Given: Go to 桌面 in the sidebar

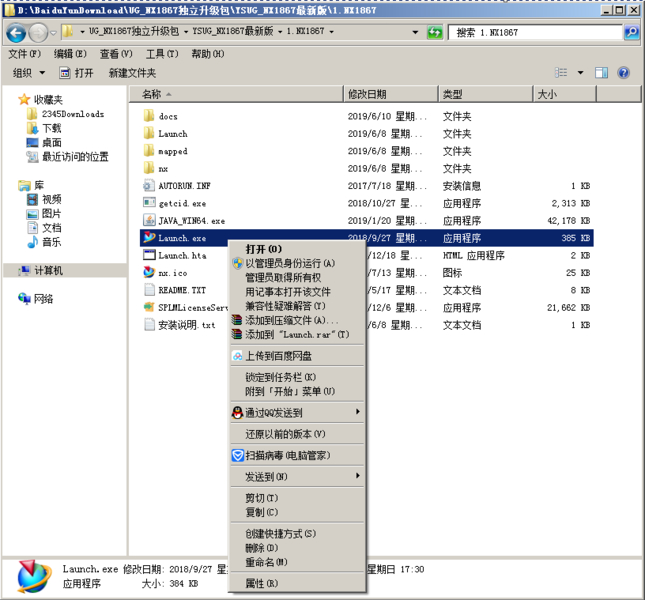Looking at the screenshot, I should tap(51, 143).
